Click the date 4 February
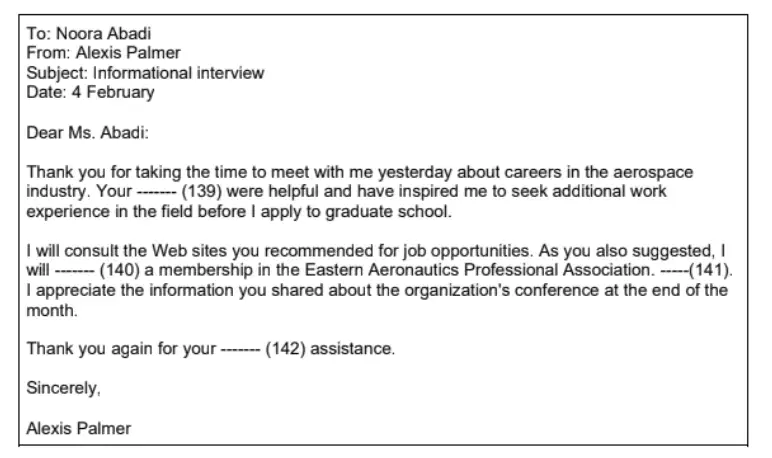This screenshot has height=458, width=772. [113, 92]
